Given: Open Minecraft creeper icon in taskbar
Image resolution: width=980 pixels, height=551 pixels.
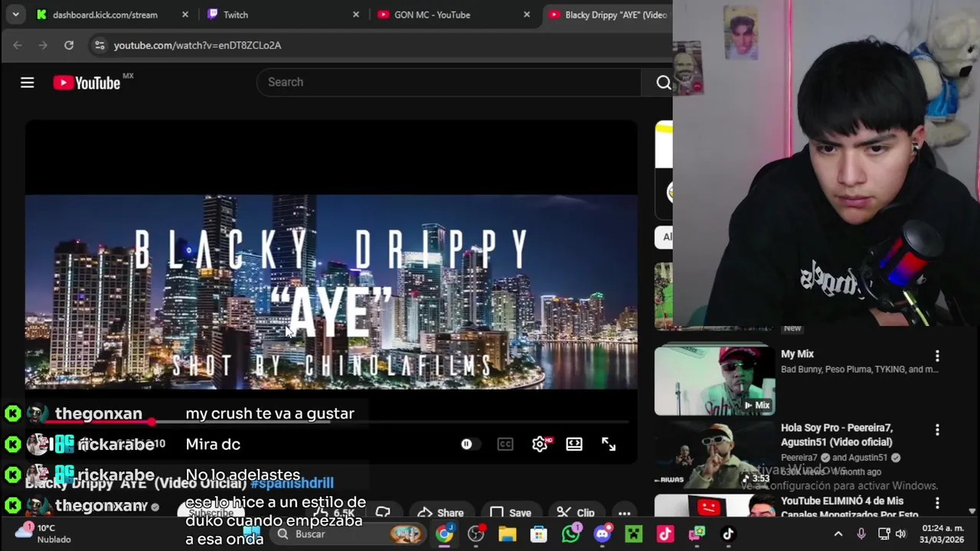Looking at the screenshot, I should [634, 534].
